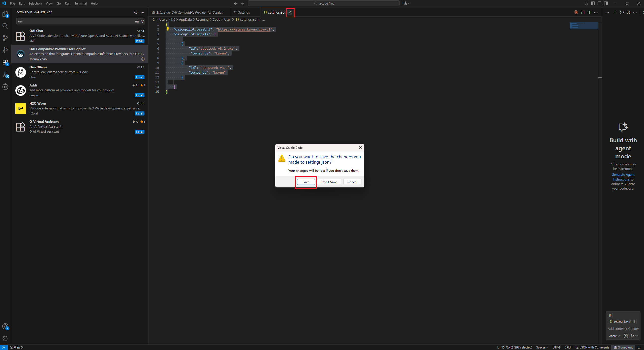Click the lightbulb code action icon
This screenshot has height=350, width=644.
(168, 29)
